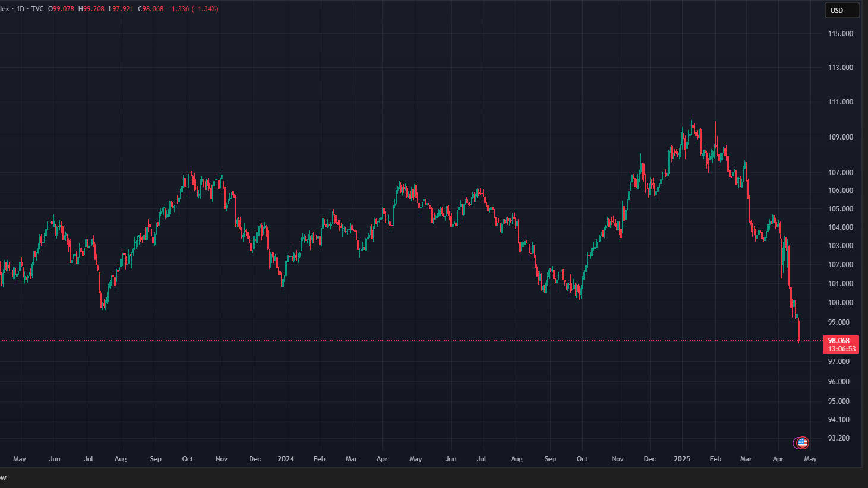Click the 96.000 price axis label

click(839, 382)
